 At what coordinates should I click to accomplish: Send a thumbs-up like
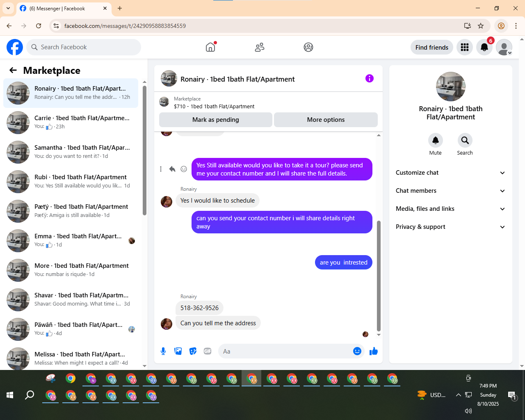[374, 351]
